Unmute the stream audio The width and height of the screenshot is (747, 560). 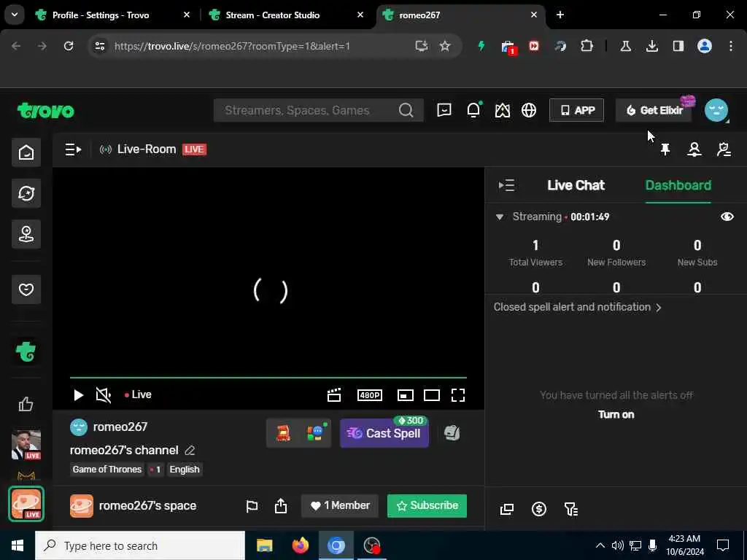click(104, 395)
